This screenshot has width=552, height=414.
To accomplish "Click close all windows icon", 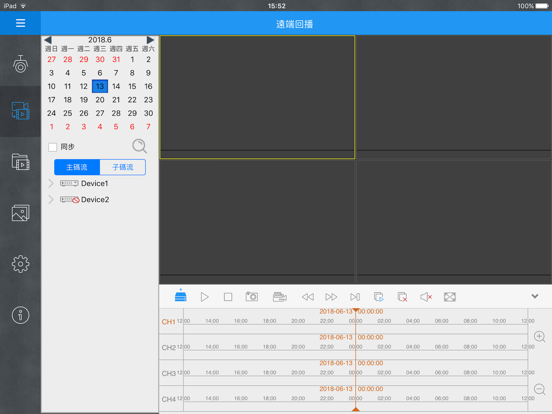I will pos(402,297).
